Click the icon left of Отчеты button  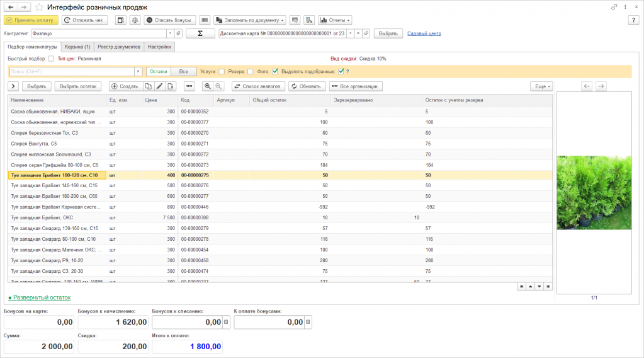click(x=309, y=20)
